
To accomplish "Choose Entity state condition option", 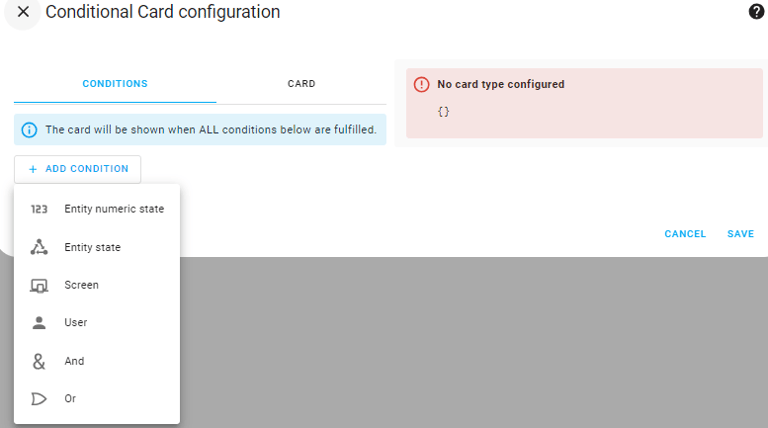I will point(92,247).
